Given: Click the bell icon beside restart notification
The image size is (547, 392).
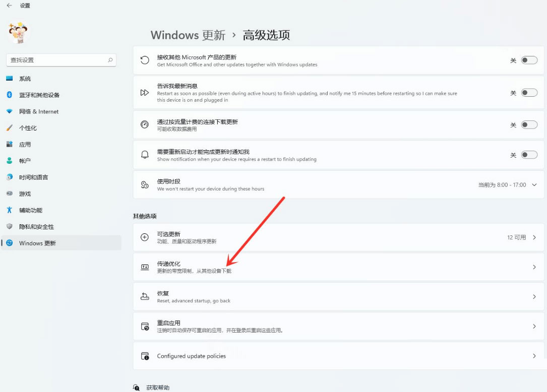Looking at the screenshot, I should pyautogui.click(x=145, y=155).
